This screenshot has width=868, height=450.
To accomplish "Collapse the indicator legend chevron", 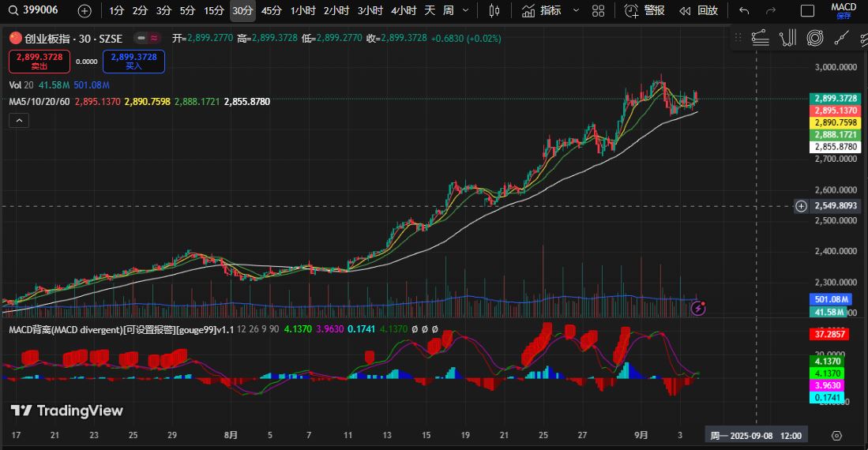I will [19, 120].
